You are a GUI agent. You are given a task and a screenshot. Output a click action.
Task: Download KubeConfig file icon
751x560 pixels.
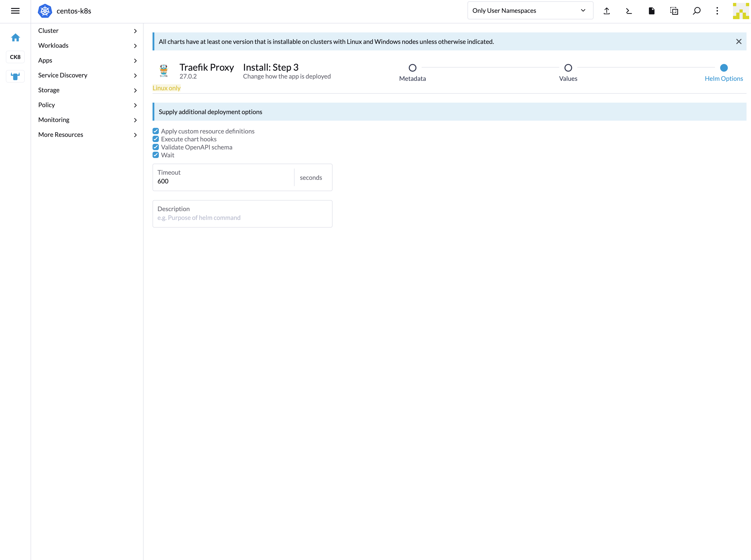[651, 11]
